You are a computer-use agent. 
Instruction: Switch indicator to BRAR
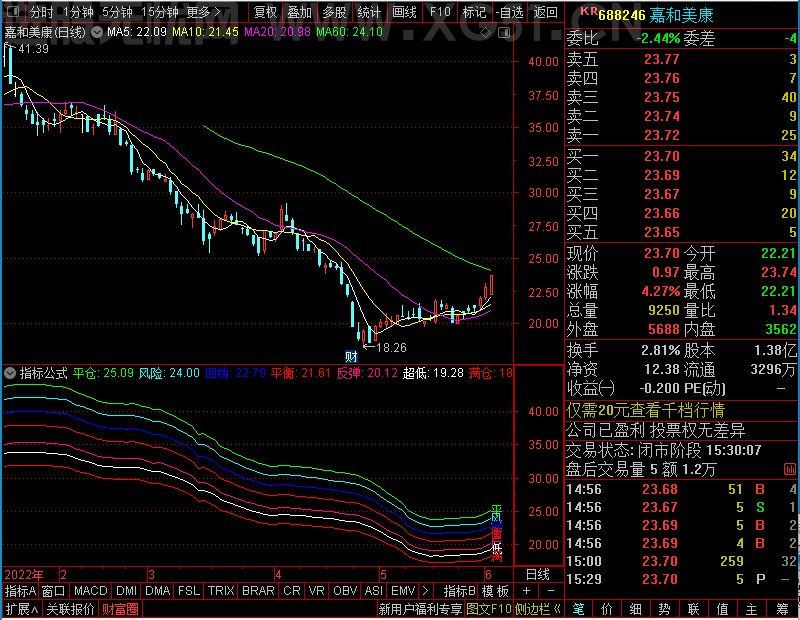pyautogui.click(x=258, y=591)
